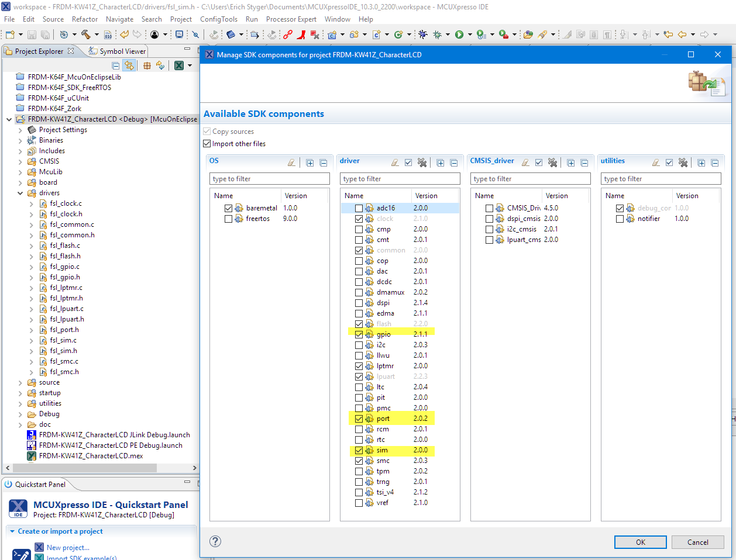Open the dialog help question mark
736x560 pixels.
(215, 541)
